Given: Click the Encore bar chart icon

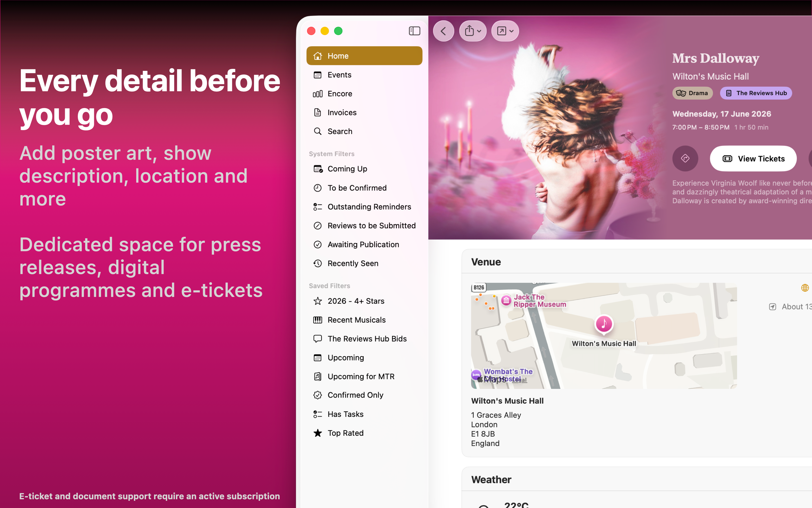Looking at the screenshot, I should coord(317,93).
